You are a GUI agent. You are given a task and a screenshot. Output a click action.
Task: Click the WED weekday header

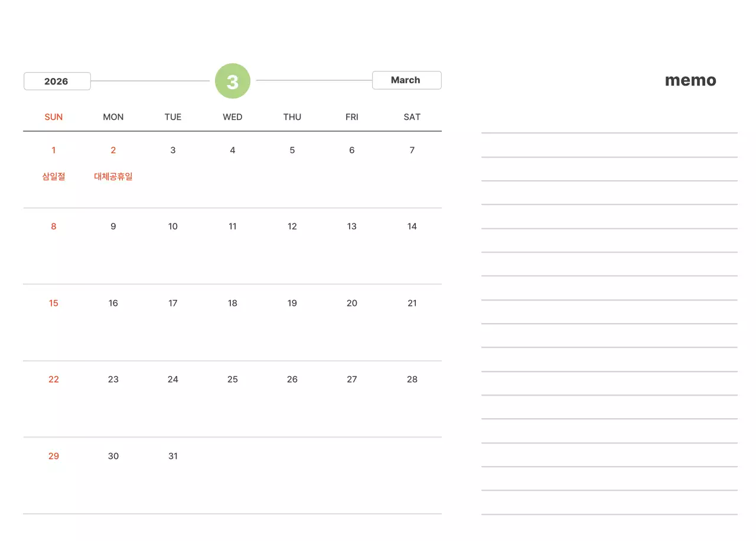pyautogui.click(x=233, y=117)
